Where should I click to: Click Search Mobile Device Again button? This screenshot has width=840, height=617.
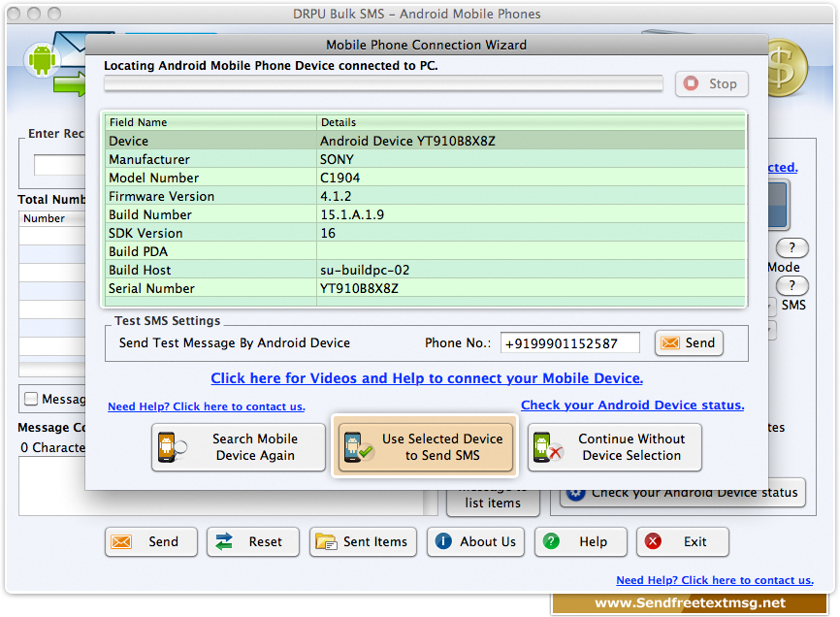coord(239,447)
